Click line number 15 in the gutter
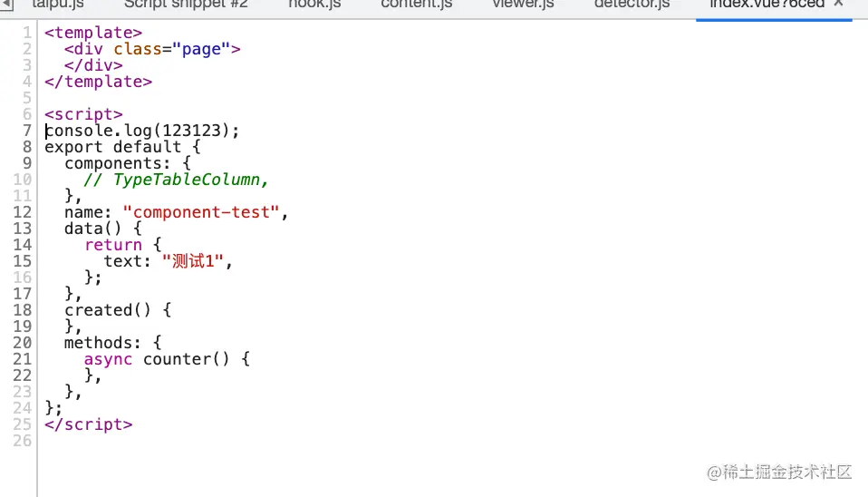Image resolution: width=868 pixels, height=497 pixels. point(22,261)
